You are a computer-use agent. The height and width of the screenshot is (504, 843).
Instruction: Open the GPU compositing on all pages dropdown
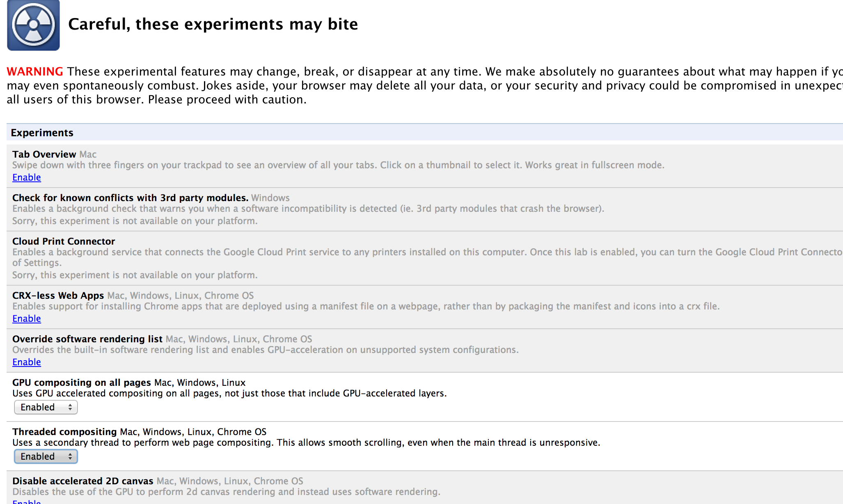click(46, 407)
